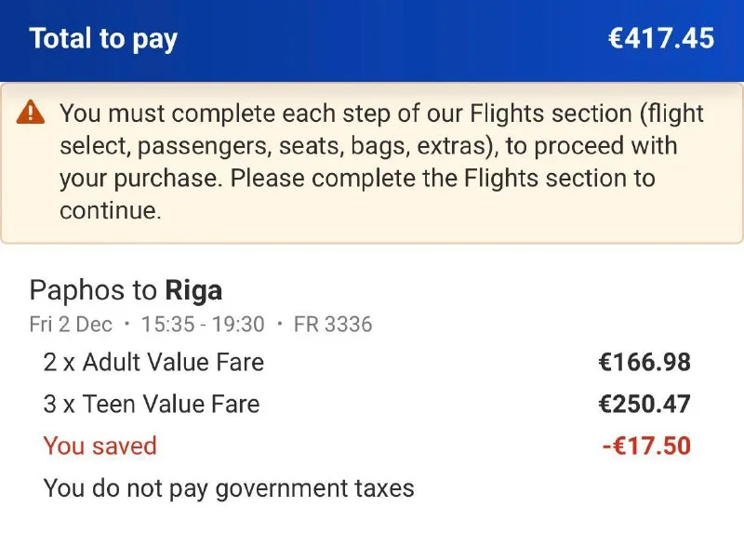Click the €417.45 total amount
Screen dimensions: 744x560
660,39
